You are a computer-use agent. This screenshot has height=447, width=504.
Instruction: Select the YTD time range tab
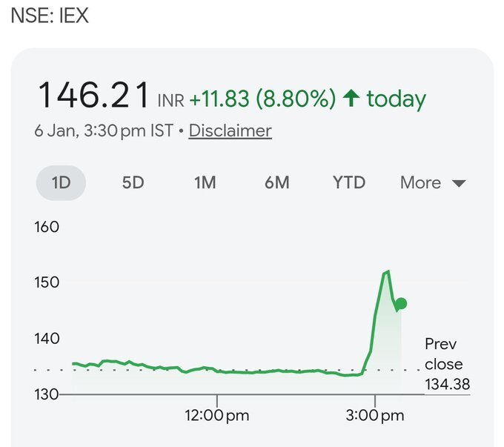coord(350,183)
